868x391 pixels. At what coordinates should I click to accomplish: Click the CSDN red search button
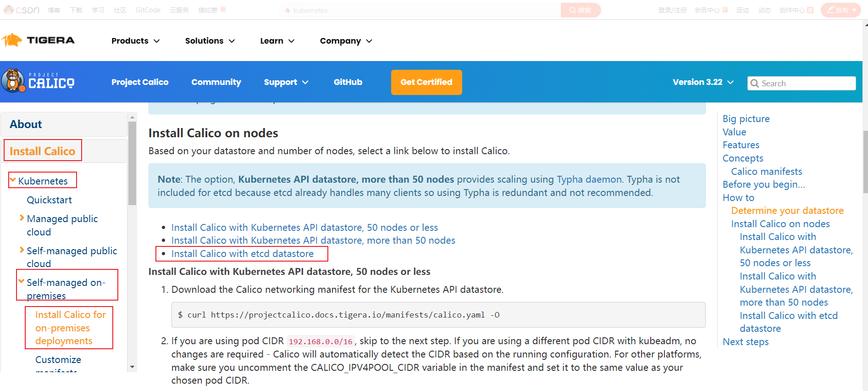tap(581, 10)
